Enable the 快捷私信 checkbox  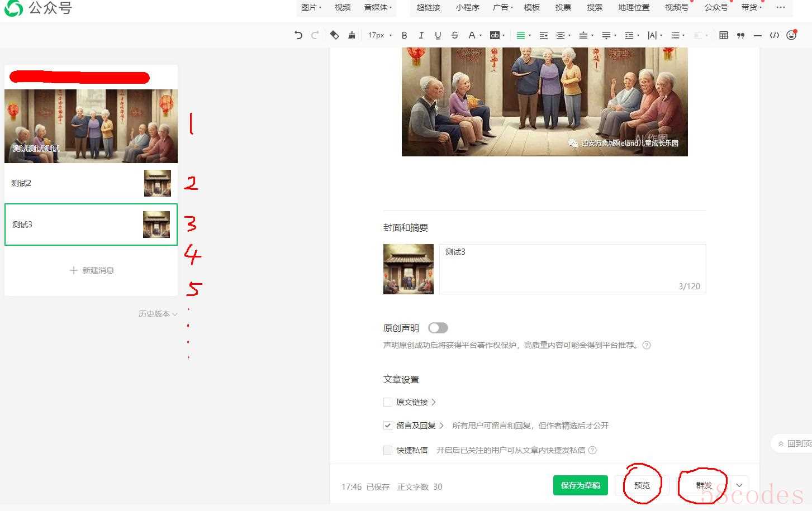click(388, 450)
